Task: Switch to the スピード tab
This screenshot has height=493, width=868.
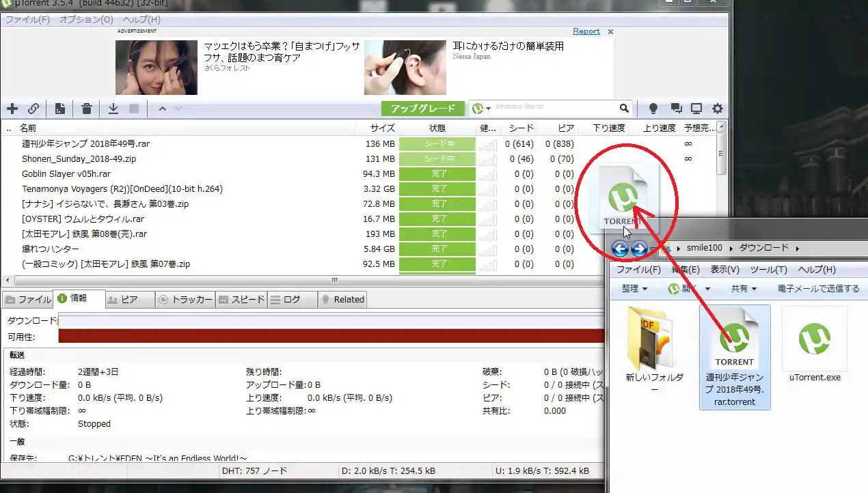Action: [241, 300]
